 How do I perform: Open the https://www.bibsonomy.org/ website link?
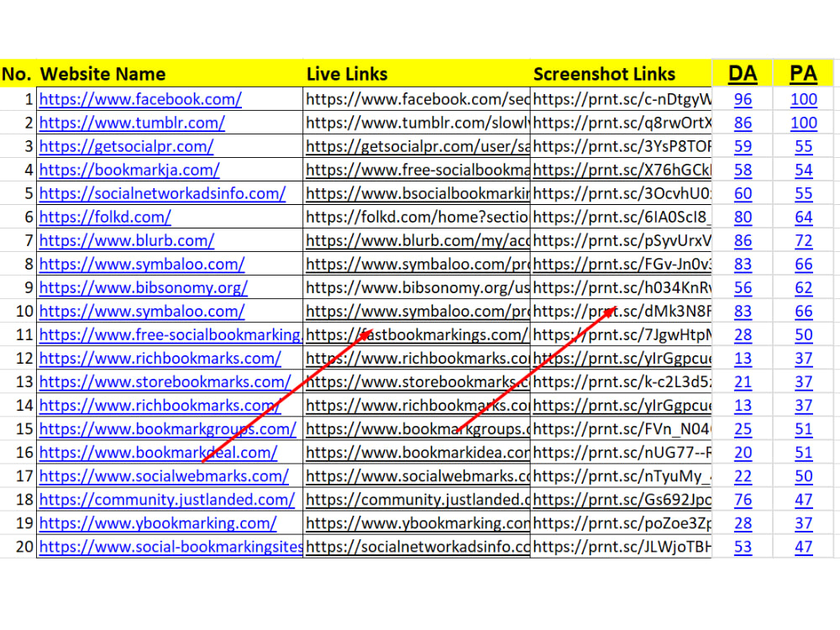click(x=144, y=287)
